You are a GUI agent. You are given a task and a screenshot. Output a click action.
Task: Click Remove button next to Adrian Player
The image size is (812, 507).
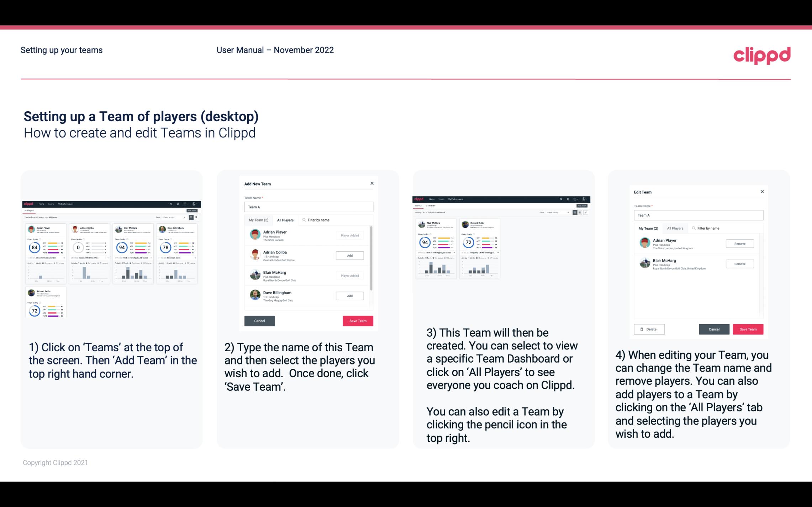[x=740, y=244]
